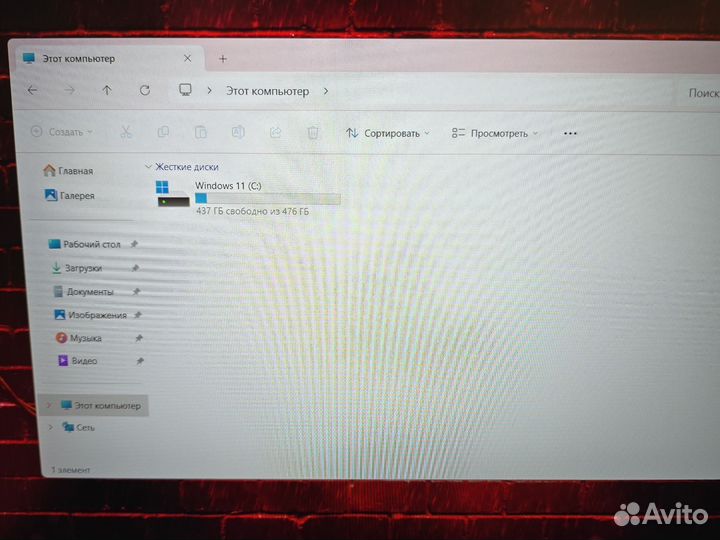
Task: Open the three-dot more options menu
Action: point(570,133)
